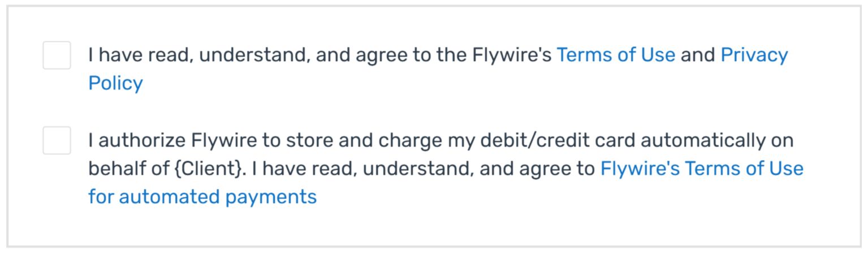The height and width of the screenshot is (254, 868).
Task: Tick the card authorization checkbox
Action: point(57,140)
